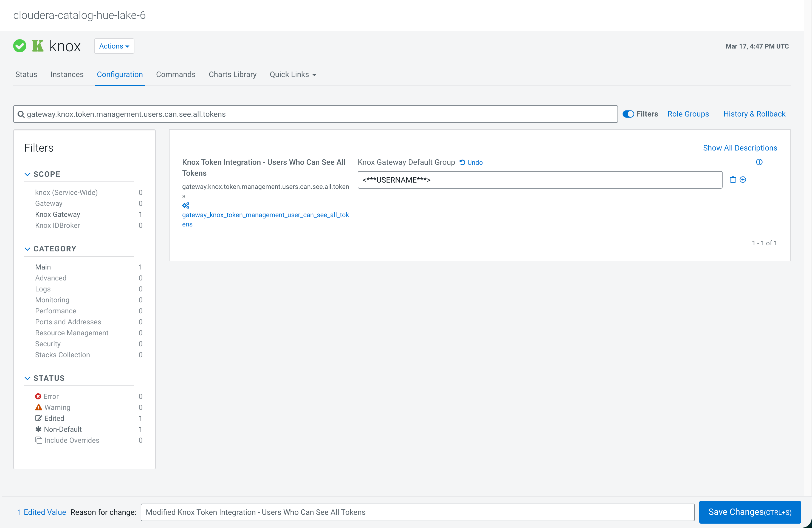This screenshot has width=812, height=528.
Task: Click the Undo arrow icon
Action: point(462,163)
